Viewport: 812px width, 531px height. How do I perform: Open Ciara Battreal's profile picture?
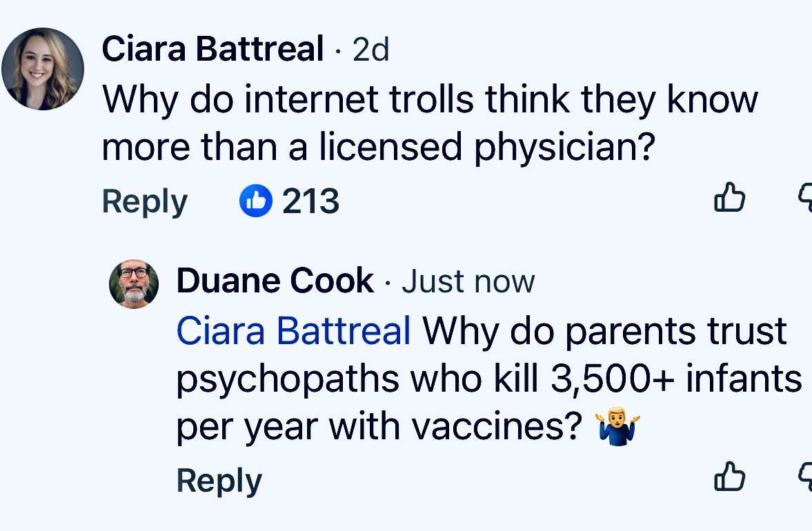[x=43, y=69]
